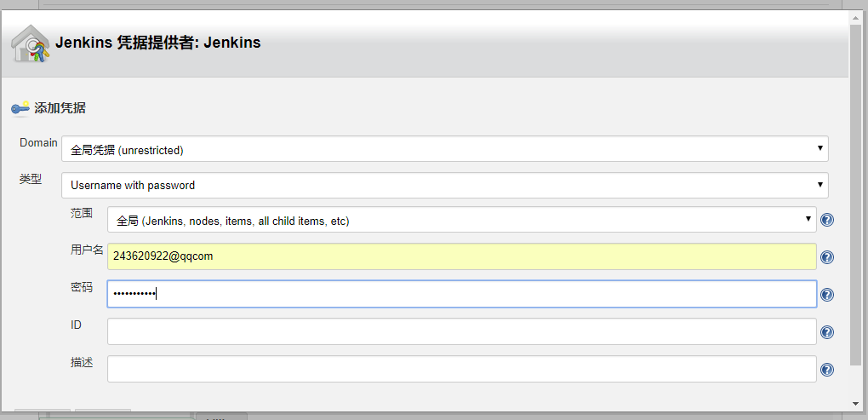This screenshot has height=420, width=868.
Task: Show help for the 密码 field
Action: click(826, 295)
